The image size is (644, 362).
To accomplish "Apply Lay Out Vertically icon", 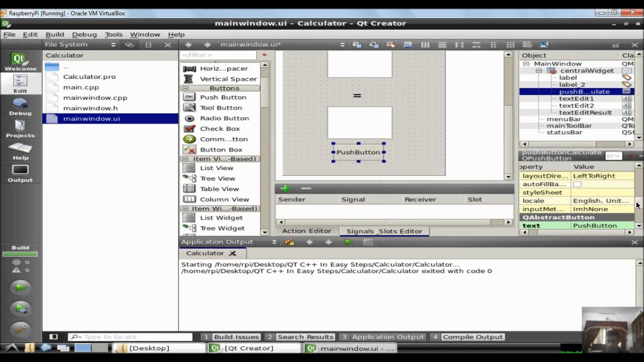I will [442, 45].
